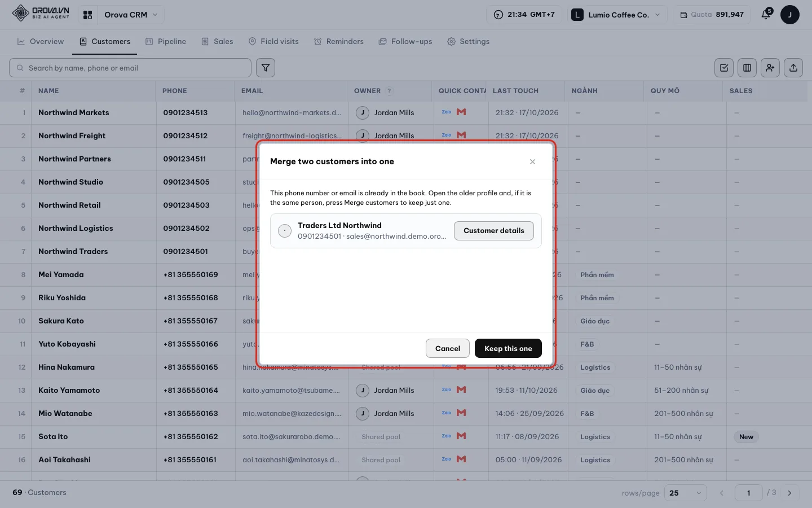Select the Traders Ltd Northwind radio button
The image size is (812, 508).
pyautogui.click(x=285, y=231)
